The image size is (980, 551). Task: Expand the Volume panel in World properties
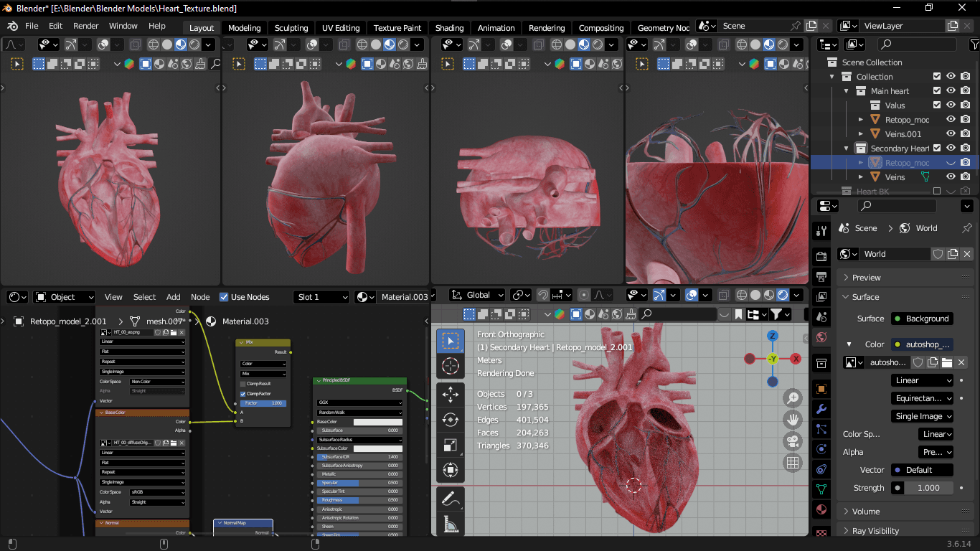tap(866, 512)
